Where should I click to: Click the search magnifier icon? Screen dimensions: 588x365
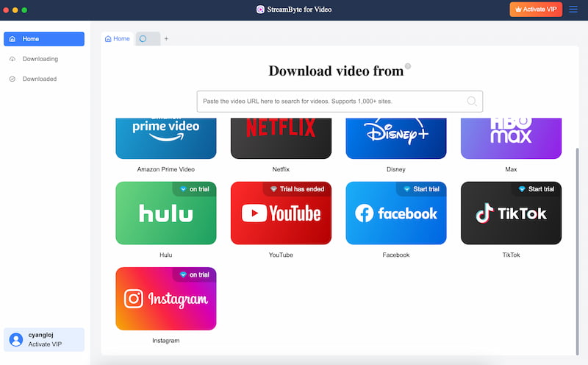point(472,101)
